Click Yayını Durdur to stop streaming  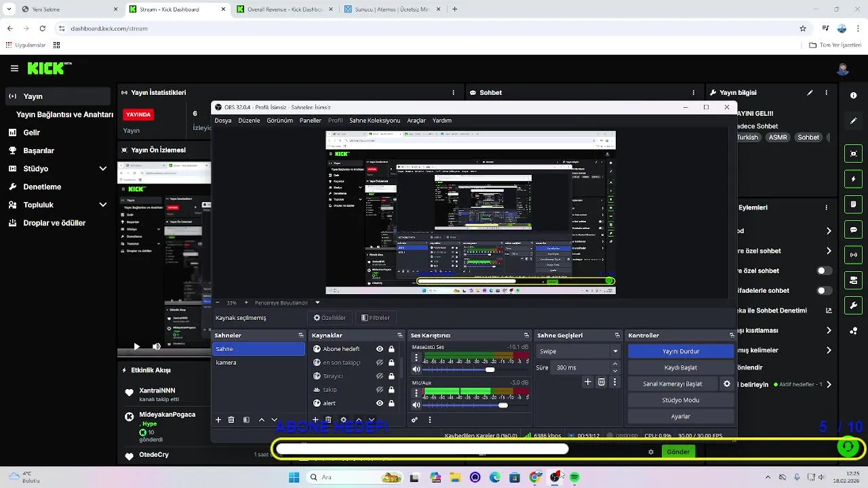[681, 351]
